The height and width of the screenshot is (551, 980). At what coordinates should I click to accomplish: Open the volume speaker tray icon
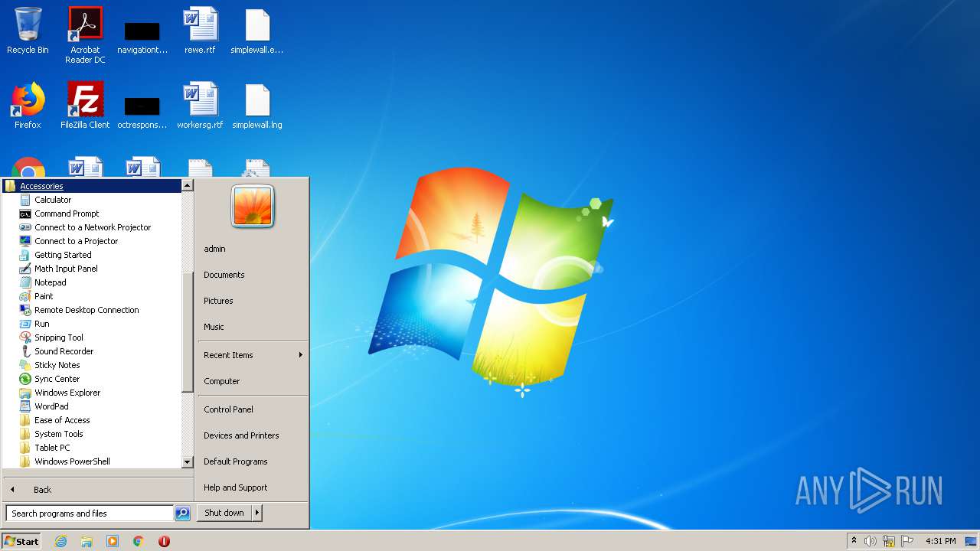(871, 541)
